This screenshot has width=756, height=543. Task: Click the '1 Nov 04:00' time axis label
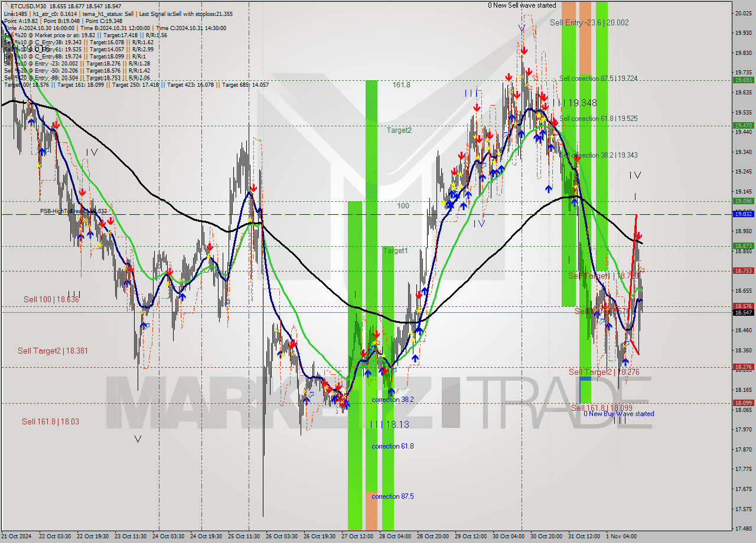pos(621,537)
